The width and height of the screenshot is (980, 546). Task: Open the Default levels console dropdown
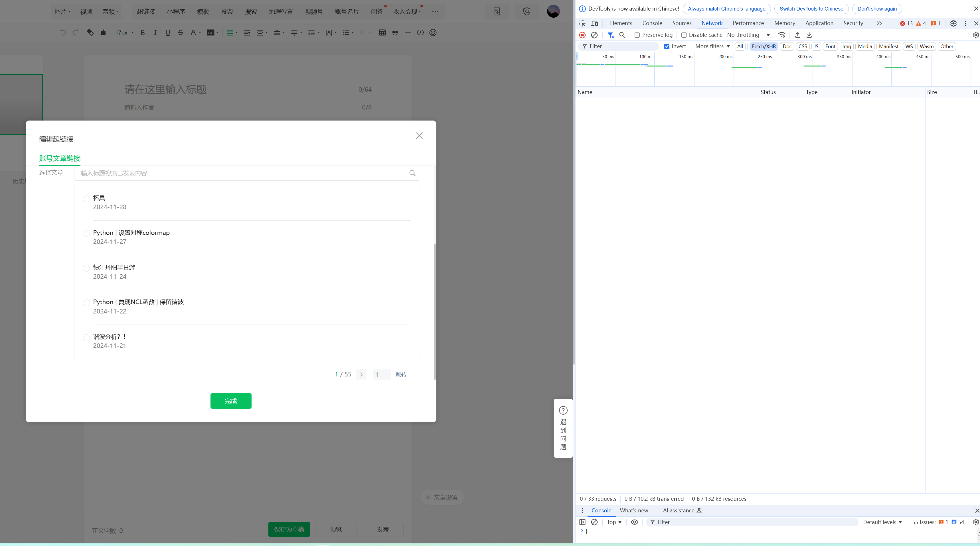[x=882, y=522]
